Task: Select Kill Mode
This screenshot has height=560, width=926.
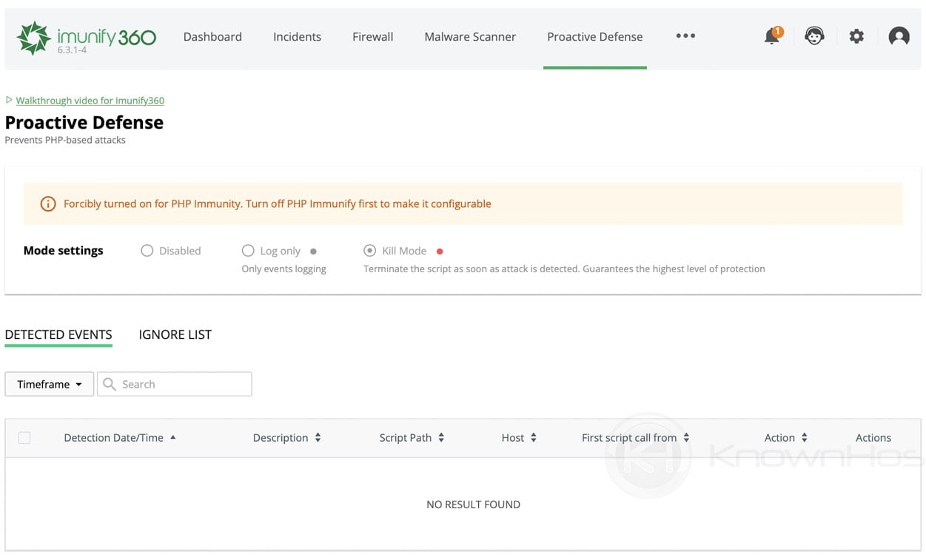Action: [369, 251]
